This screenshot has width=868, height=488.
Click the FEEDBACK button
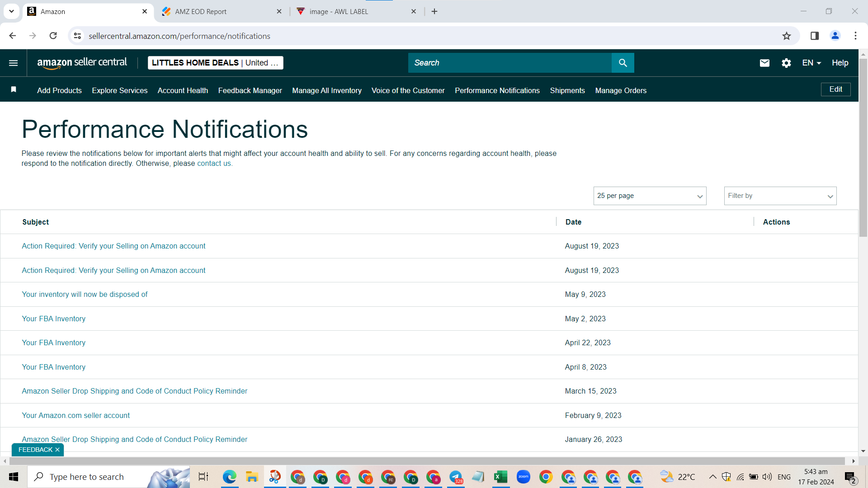click(35, 450)
